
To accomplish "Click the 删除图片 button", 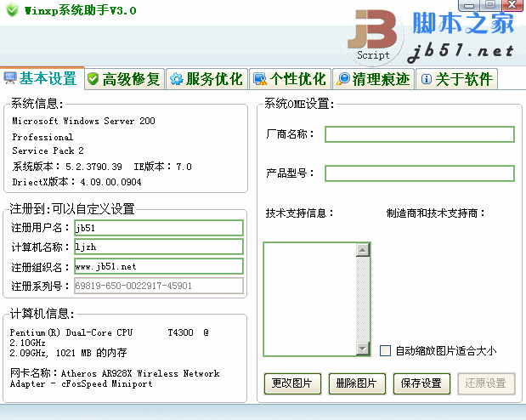I will 357,383.
